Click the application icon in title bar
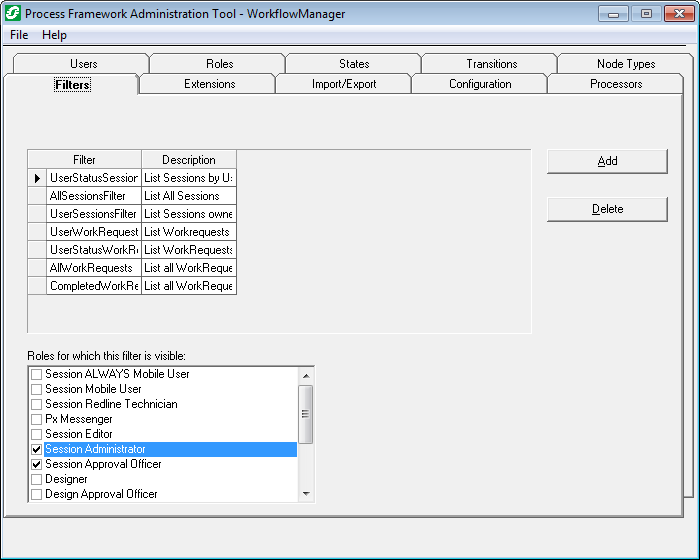This screenshot has height=560, width=700. (x=13, y=14)
